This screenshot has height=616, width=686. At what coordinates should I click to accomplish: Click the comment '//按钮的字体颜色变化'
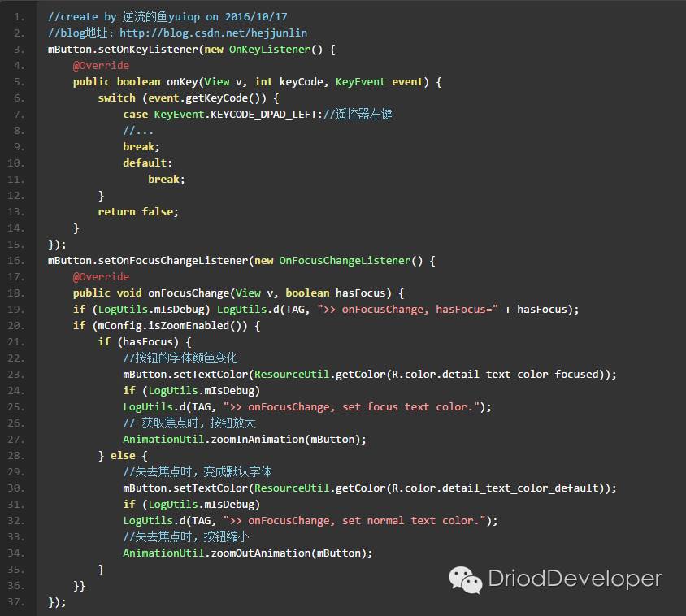tap(180, 358)
